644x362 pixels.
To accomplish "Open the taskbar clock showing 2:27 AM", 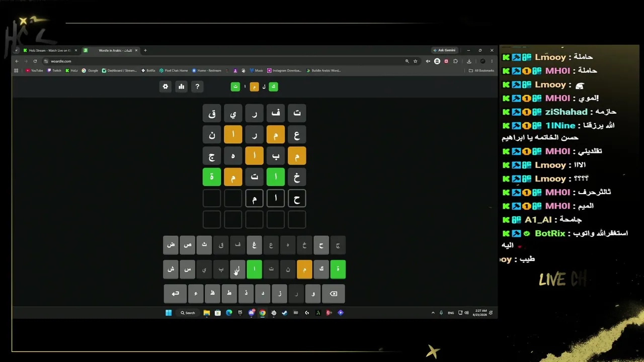I will (481, 313).
